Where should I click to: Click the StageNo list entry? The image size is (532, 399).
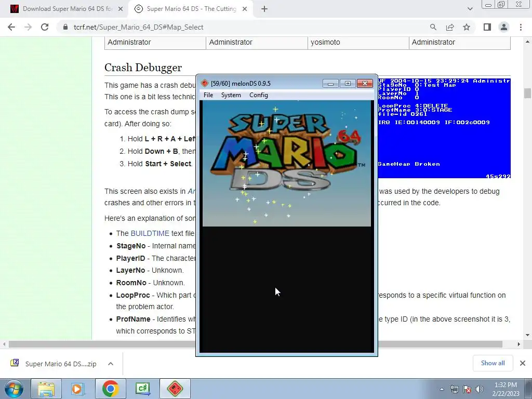coord(156,246)
